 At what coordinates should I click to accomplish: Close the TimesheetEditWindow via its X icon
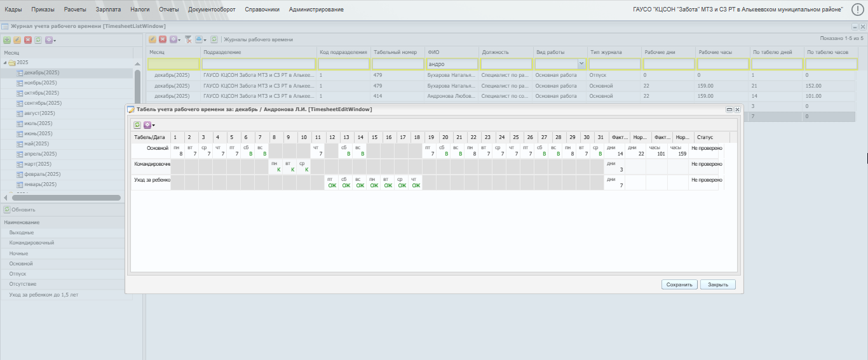pos(737,109)
